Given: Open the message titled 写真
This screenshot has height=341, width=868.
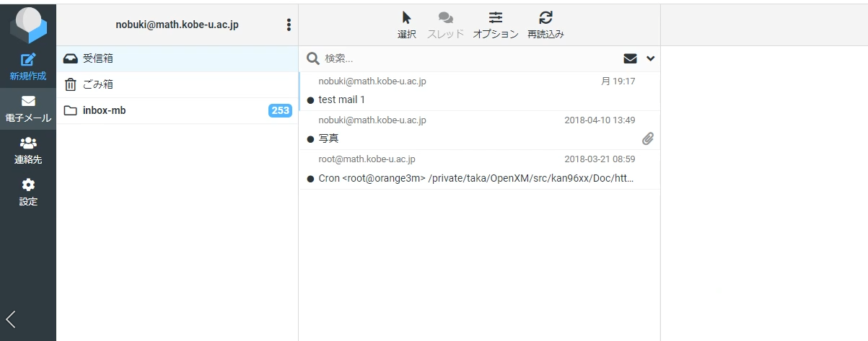Looking at the screenshot, I should tap(480, 130).
